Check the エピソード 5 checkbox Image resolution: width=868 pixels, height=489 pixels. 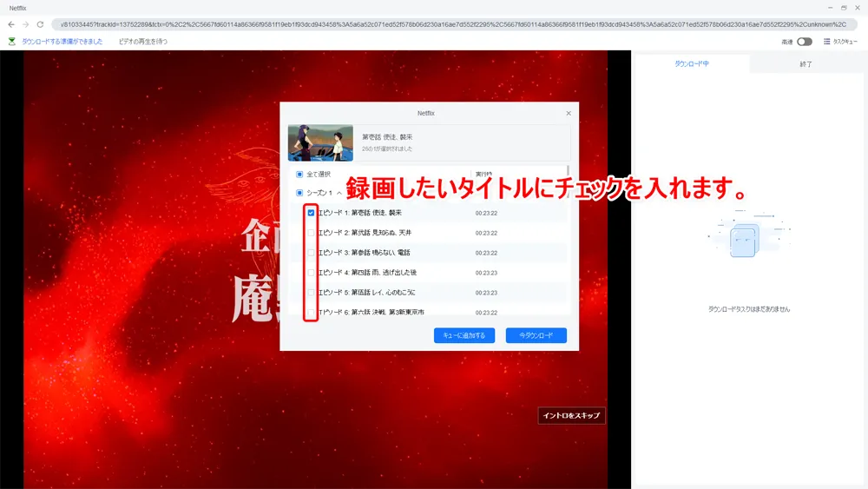coord(311,293)
